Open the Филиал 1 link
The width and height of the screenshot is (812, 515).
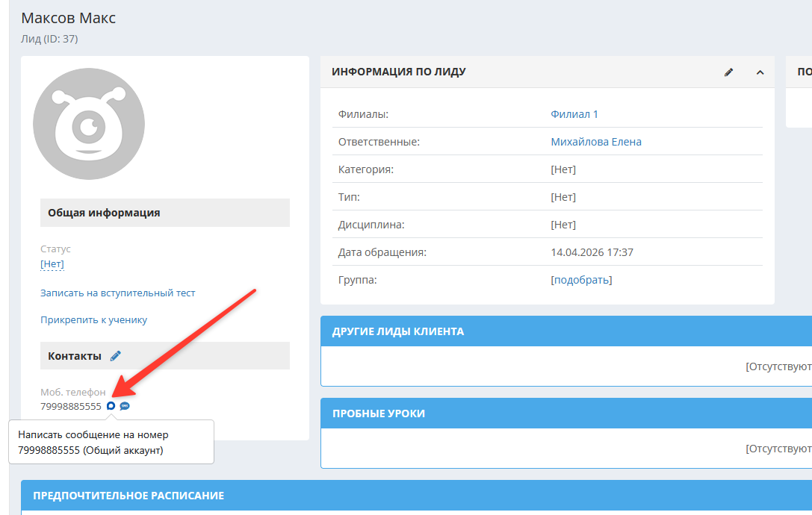click(574, 114)
